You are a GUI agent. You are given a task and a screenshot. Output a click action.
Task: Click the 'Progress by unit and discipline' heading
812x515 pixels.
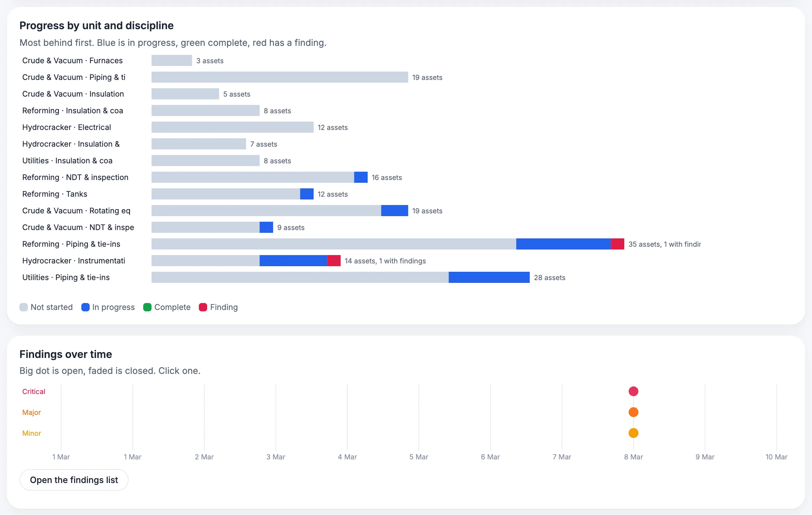click(97, 25)
